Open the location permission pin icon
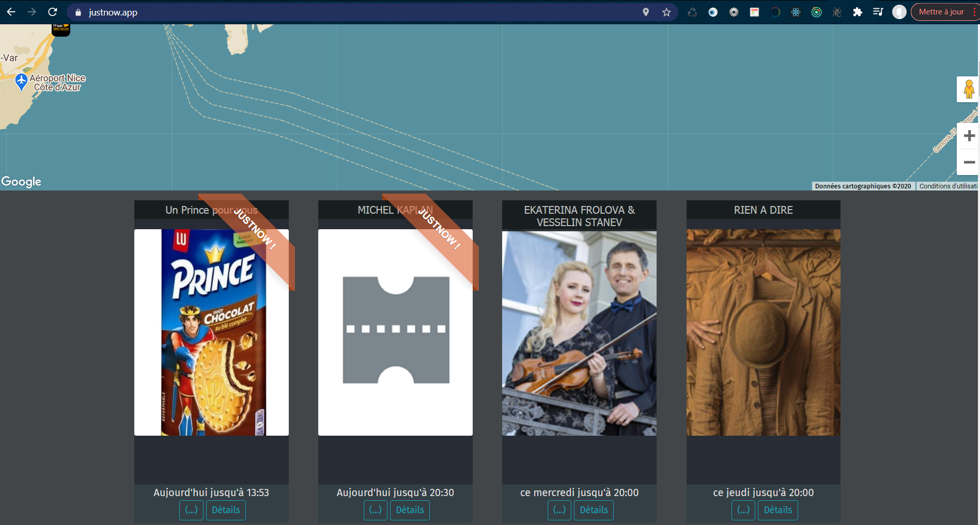 (646, 12)
